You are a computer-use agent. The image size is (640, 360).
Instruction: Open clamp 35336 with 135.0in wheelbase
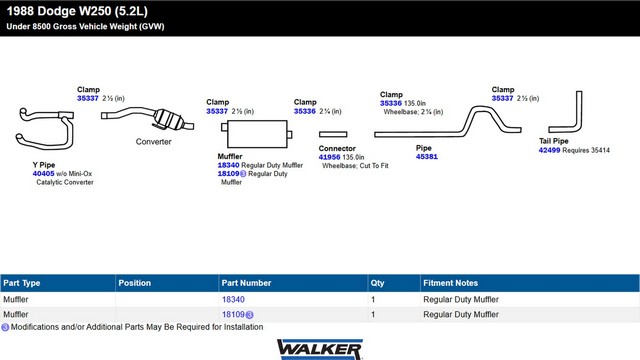click(x=391, y=103)
